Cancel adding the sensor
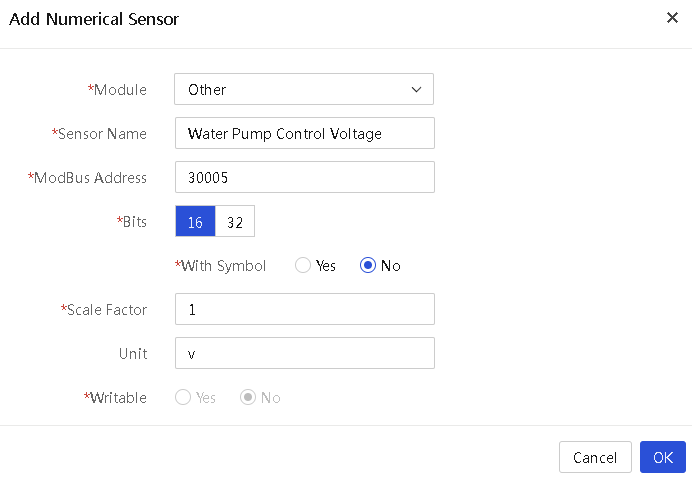The height and width of the screenshot is (482, 692). click(x=595, y=457)
